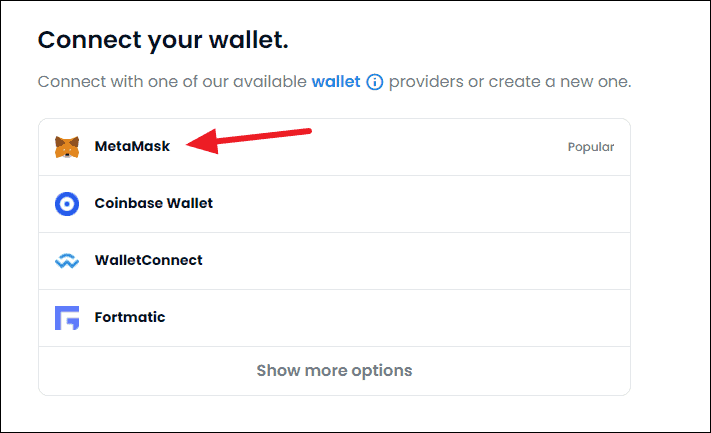The image size is (711, 433).
Task: Click the Connect your wallet heading
Action: [163, 40]
